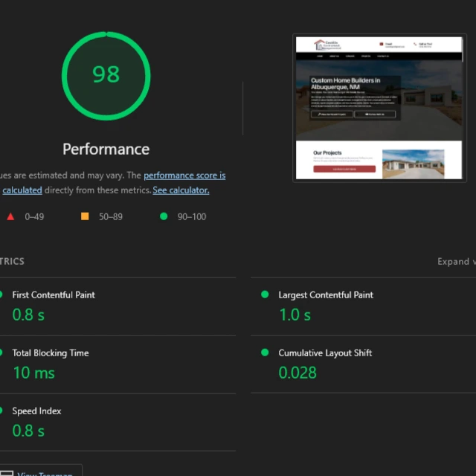
Task: Click the '0.8 s' Speed Index value
Action: point(28,431)
